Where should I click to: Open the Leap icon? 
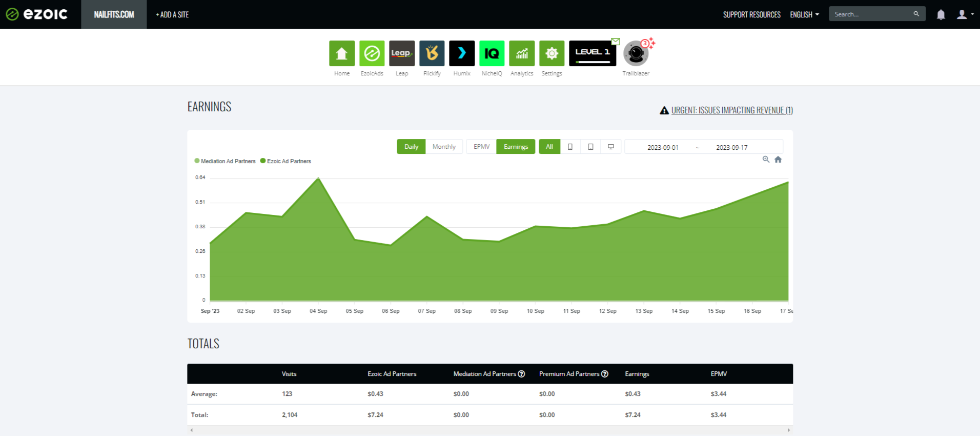tap(402, 53)
